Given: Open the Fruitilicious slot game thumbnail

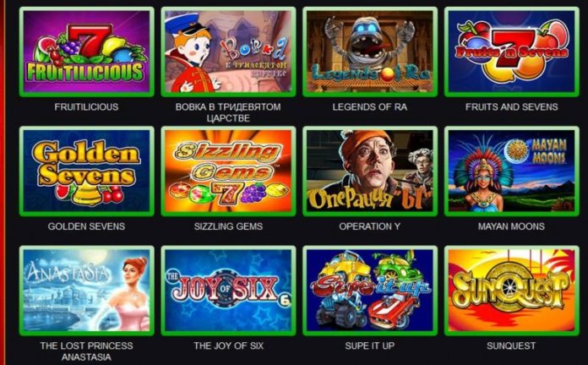Looking at the screenshot, I should point(87,52).
